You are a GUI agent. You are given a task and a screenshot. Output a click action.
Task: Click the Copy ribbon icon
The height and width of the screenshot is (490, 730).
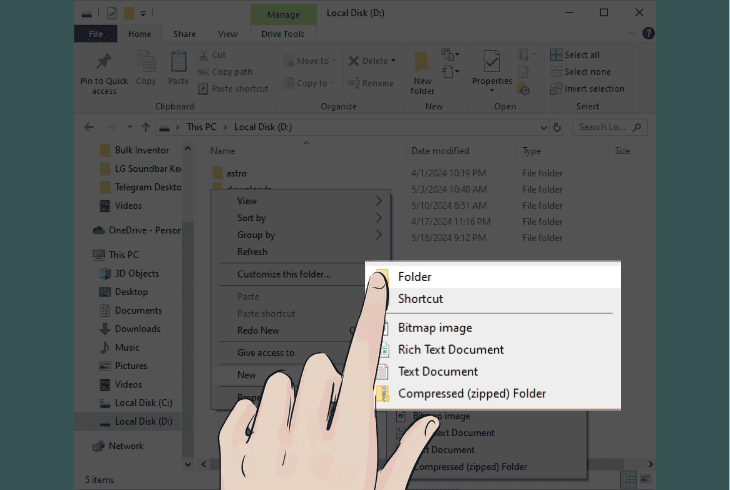pos(146,62)
